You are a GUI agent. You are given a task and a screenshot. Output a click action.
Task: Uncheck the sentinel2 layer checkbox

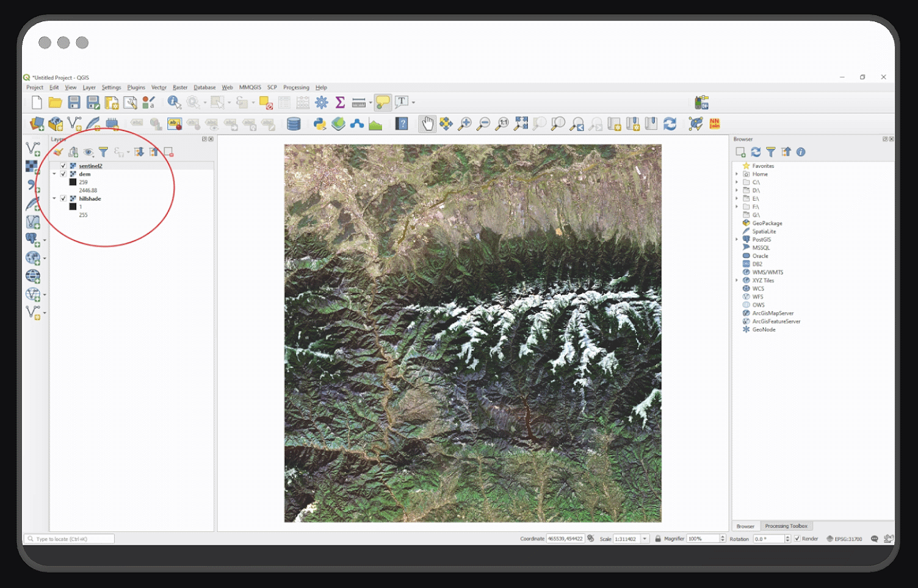click(63, 165)
